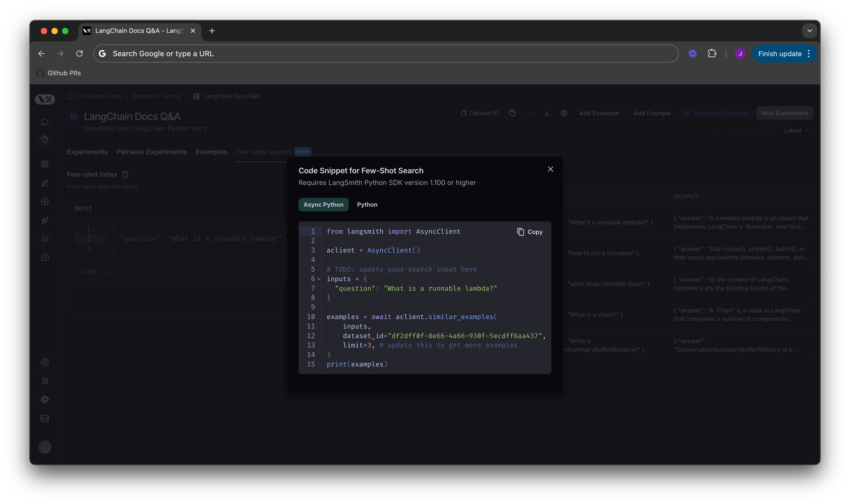This screenshot has height=504, width=850.
Task: Click the New Experiment button
Action: point(785,113)
